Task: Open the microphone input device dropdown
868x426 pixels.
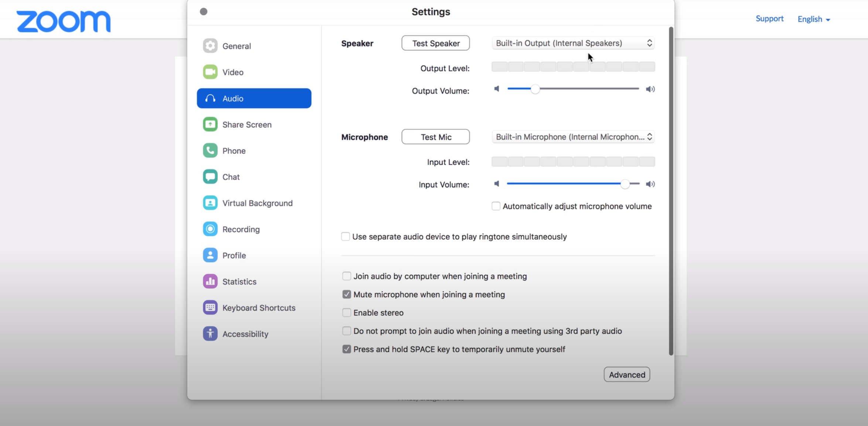Action: click(x=573, y=137)
